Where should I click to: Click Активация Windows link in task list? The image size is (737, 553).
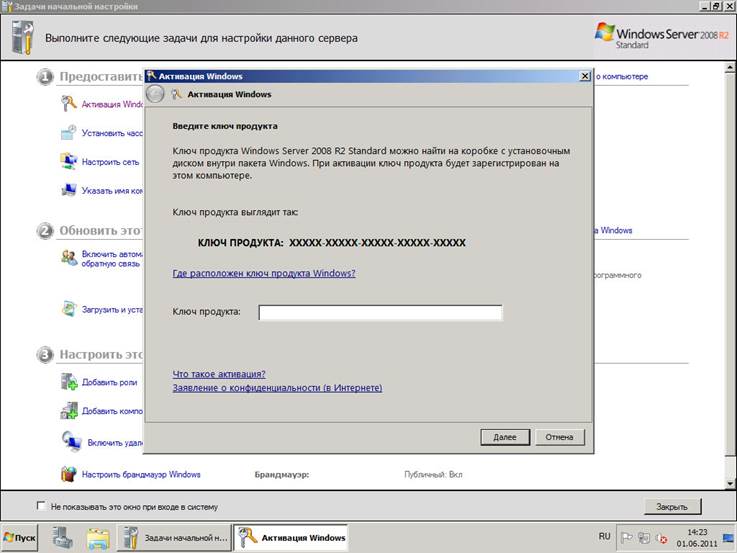tap(112, 104)
